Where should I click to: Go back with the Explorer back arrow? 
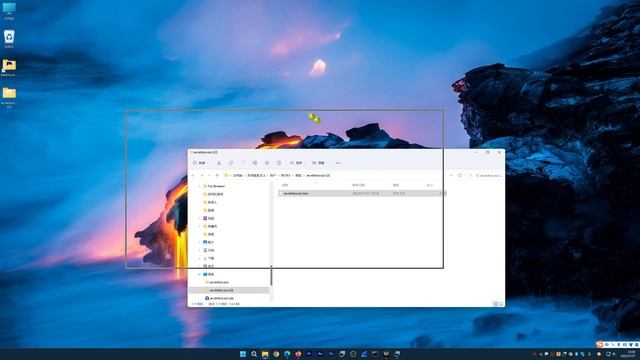tap(193, 175)
